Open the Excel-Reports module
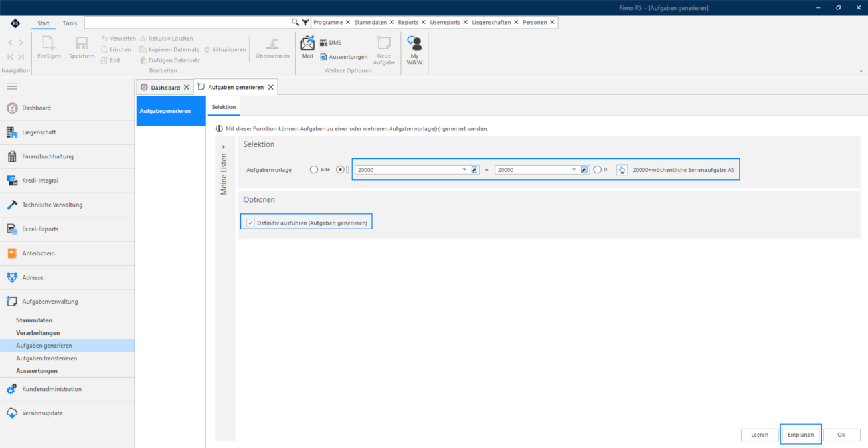This screenshot has height=448, width=868. (68, 229)
